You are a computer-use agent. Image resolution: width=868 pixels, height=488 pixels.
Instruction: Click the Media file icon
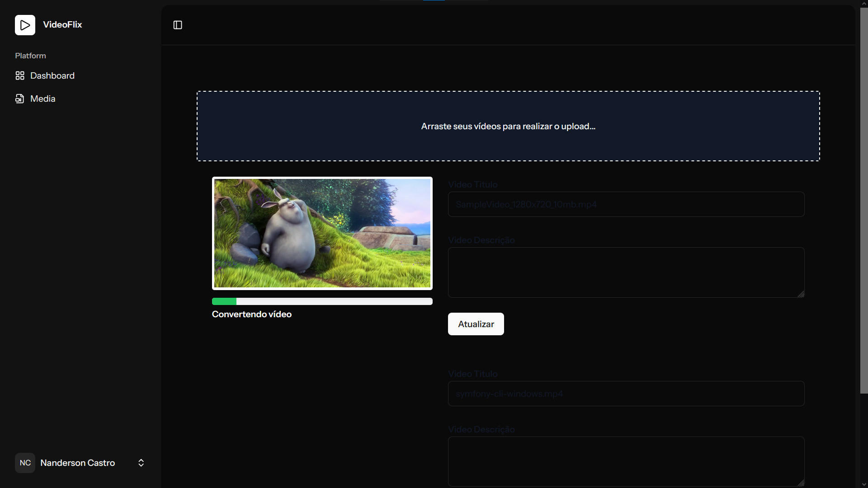[x=20, y=99]
